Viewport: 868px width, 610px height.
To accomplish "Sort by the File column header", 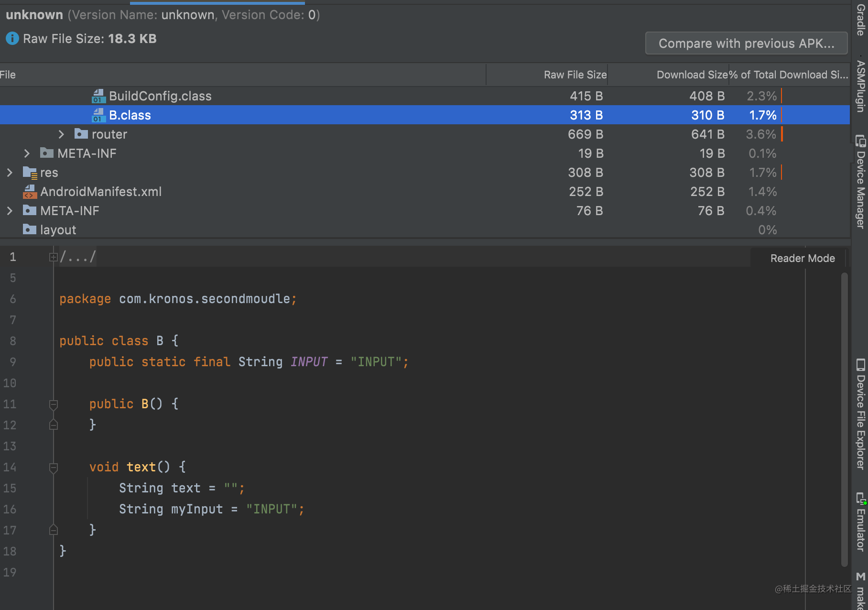I will 243,75.
